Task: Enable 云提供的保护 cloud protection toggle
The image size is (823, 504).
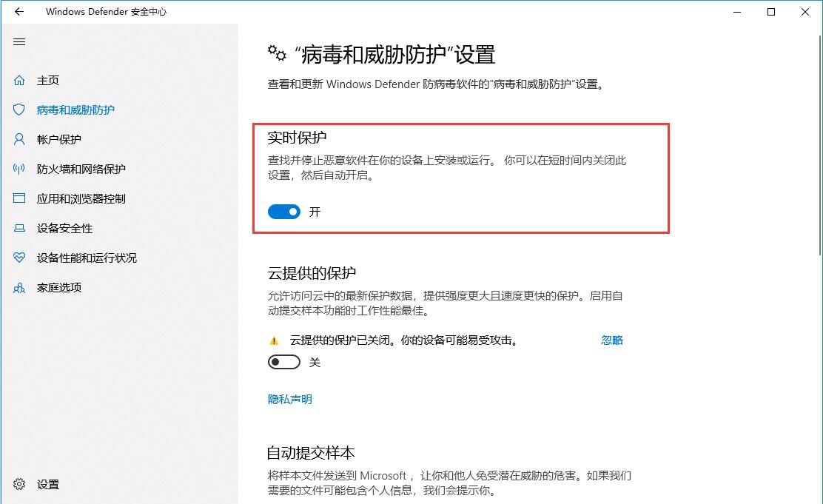Action: click(x=283, y=363)
